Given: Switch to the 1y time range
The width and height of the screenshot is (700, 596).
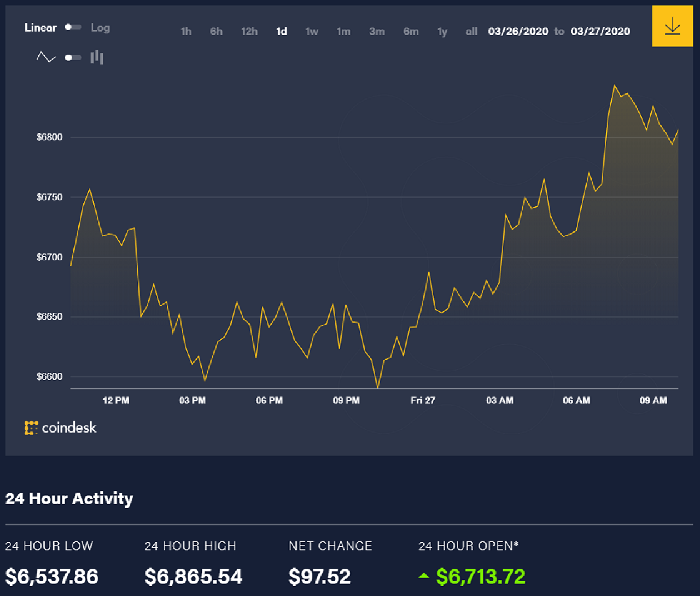Looking at the screenshot, I should click(x=442, y=32).
